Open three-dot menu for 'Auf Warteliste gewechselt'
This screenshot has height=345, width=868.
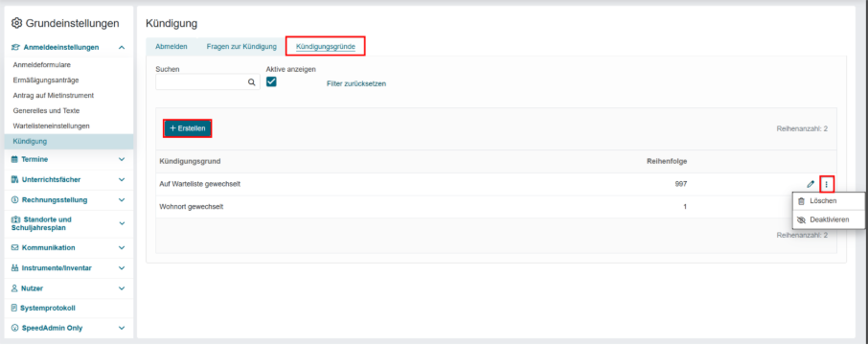coord(827,184)
